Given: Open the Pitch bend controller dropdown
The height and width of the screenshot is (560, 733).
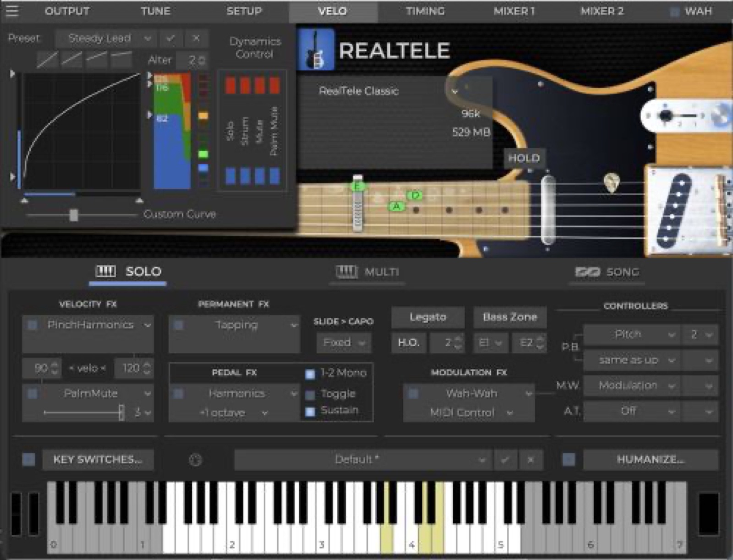Looking at the screenshot, I should (632, 335).
